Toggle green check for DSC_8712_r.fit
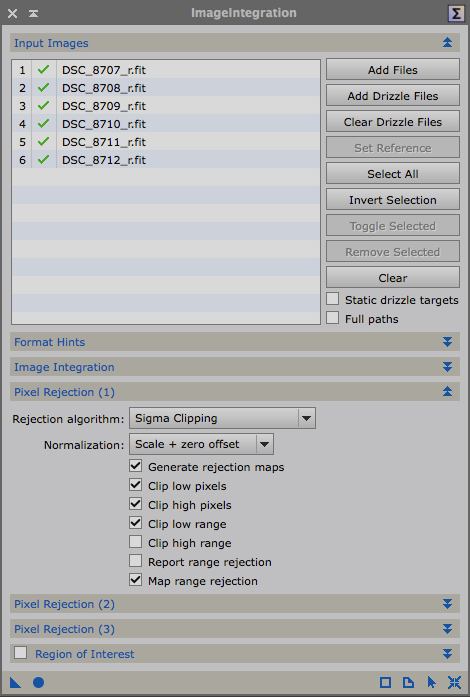470x697 pixels. click(x=43, y=160)
